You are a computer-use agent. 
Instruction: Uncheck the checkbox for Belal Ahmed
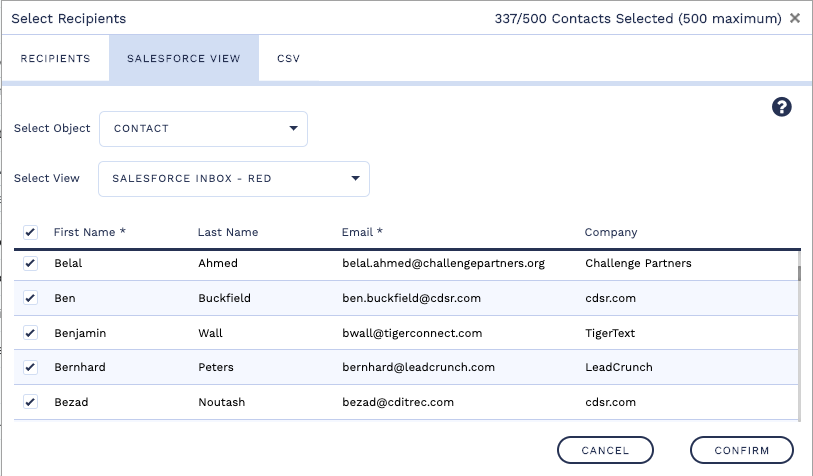point(30,264)
